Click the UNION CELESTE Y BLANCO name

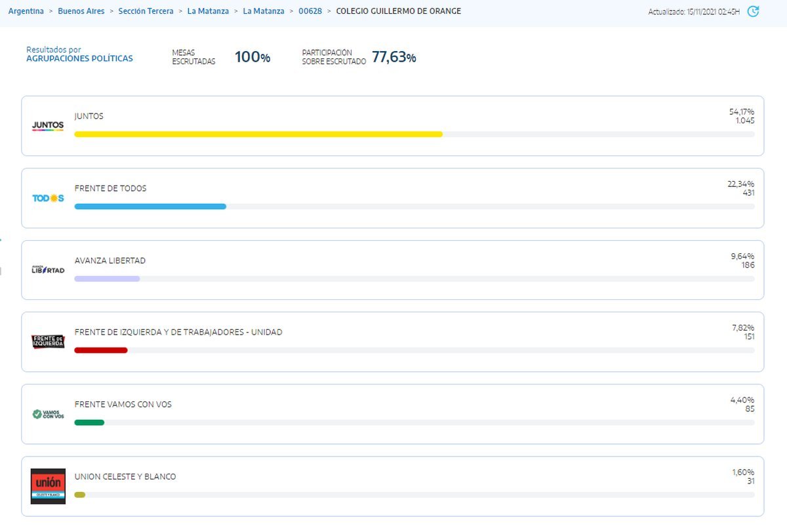(x=125, y=476)
